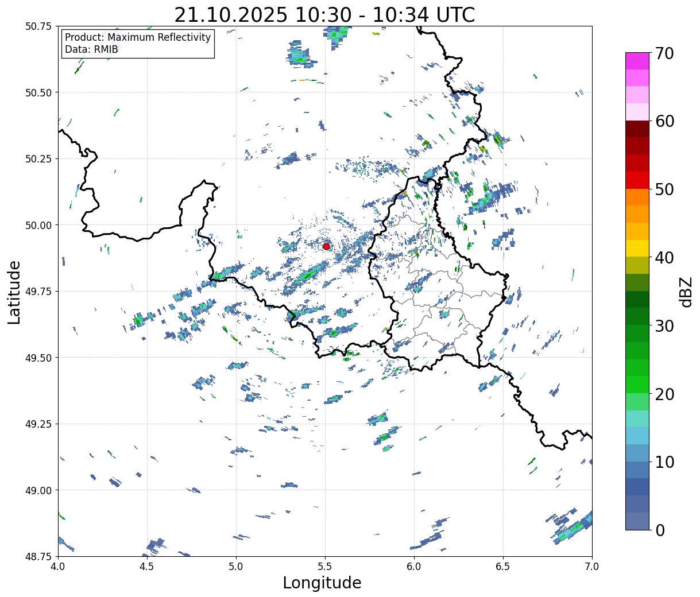Click the colorbar tick label 20
The width and height of the screenshot is (700, 597).
664,394
